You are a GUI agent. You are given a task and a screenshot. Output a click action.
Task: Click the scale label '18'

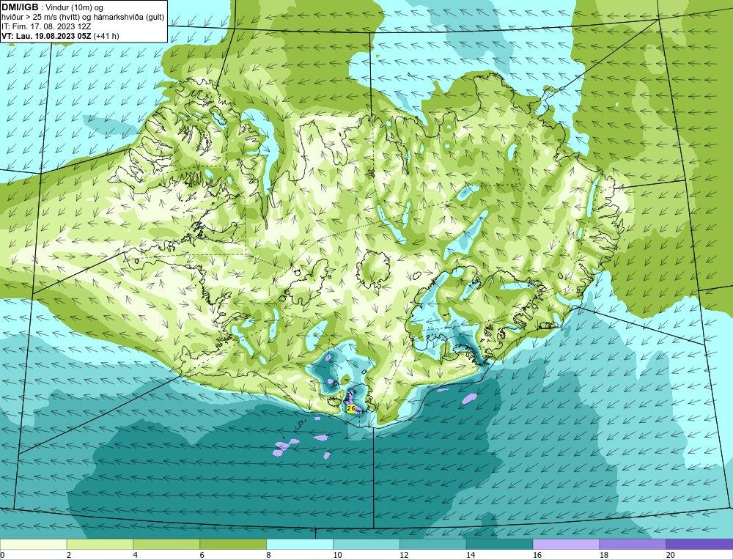603,555
